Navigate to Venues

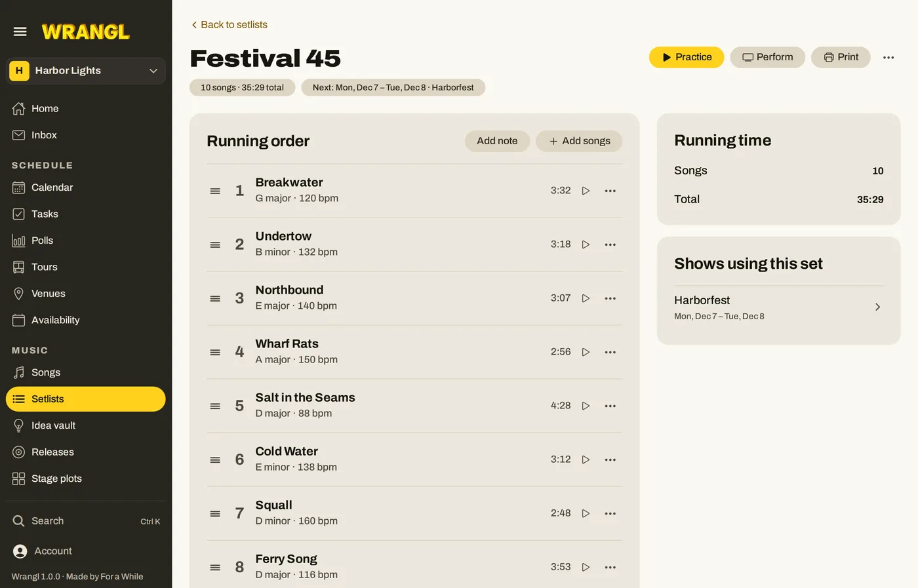(86, 294)
